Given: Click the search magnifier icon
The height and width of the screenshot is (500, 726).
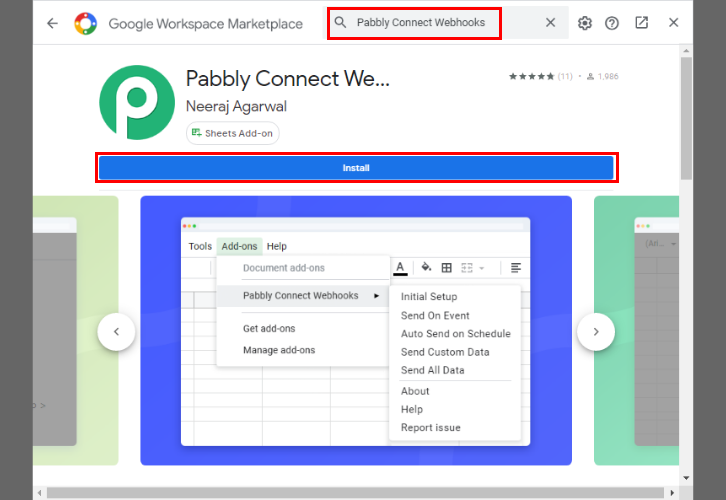Looking at the screenshot, I should tap(340, 22).
